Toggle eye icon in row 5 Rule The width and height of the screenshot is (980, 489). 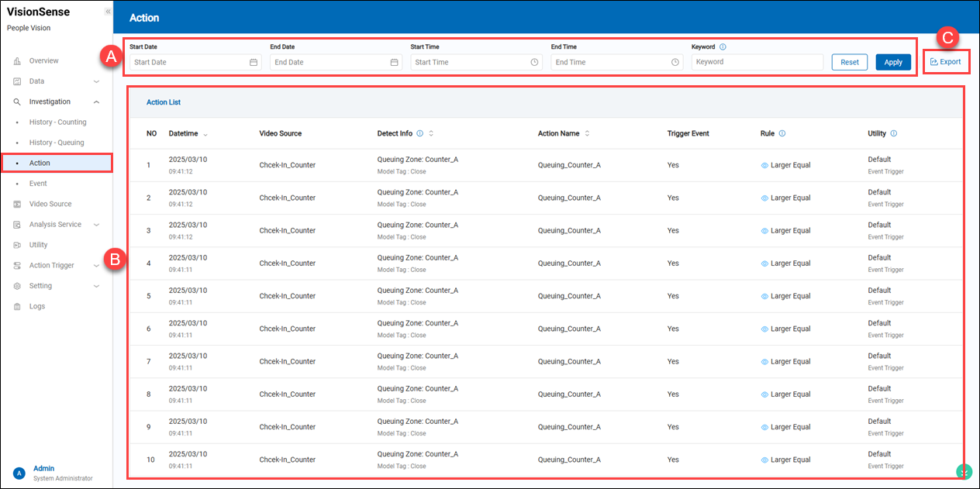tap(764, 296)
